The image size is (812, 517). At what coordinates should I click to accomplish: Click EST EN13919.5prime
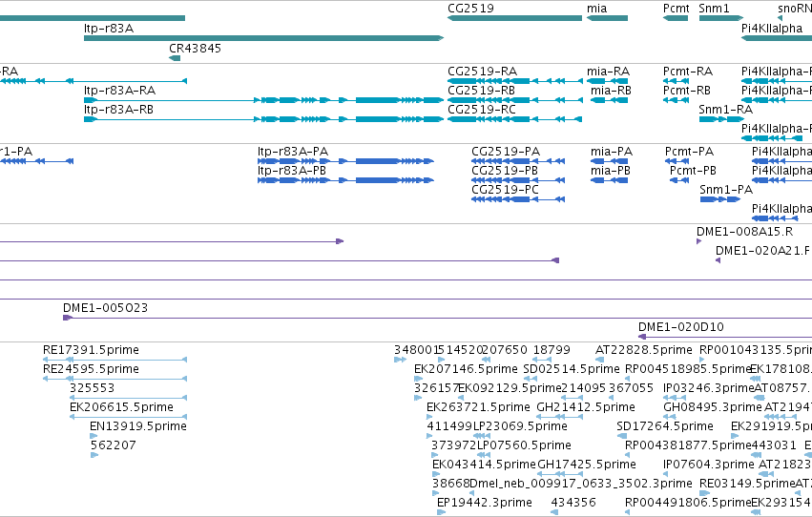click(x=94, y=436)
